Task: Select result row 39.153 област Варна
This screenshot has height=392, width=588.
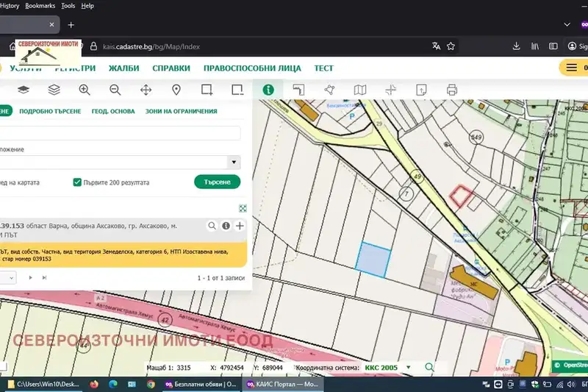Action: (123, 230)
